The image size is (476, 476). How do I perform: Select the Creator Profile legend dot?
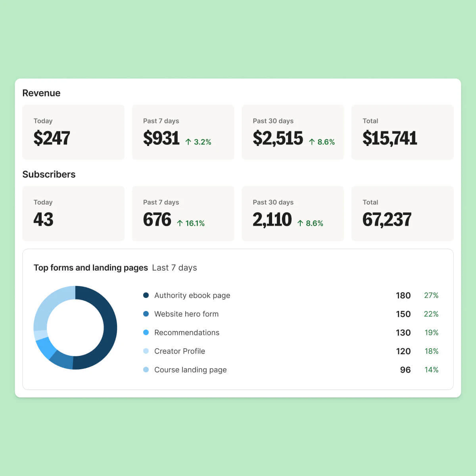tap(146, 351)
